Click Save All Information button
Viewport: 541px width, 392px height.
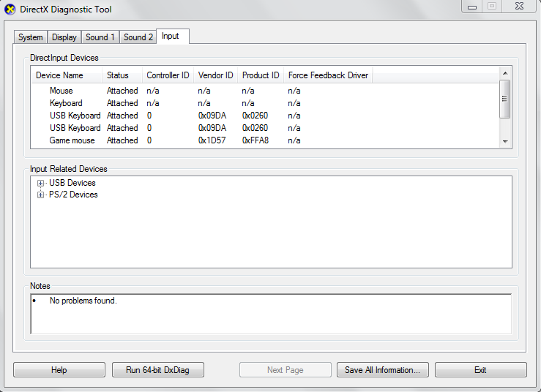[x=383, y=370]
